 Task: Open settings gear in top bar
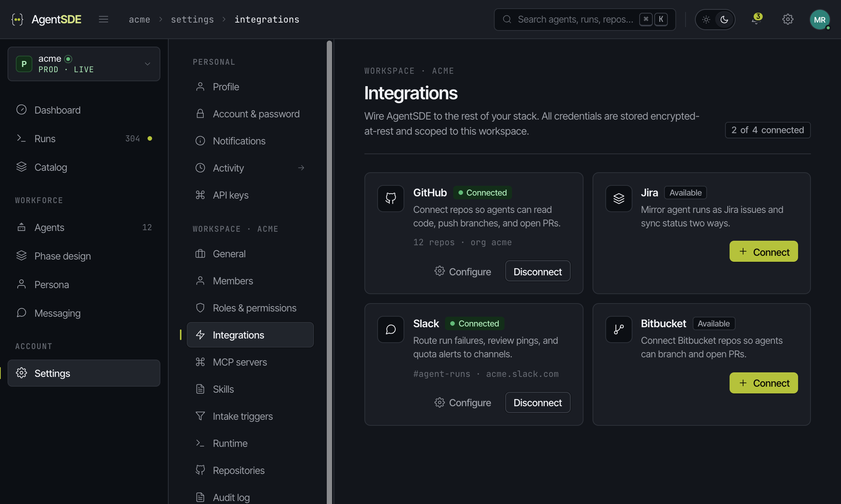[x=788, y=19]
